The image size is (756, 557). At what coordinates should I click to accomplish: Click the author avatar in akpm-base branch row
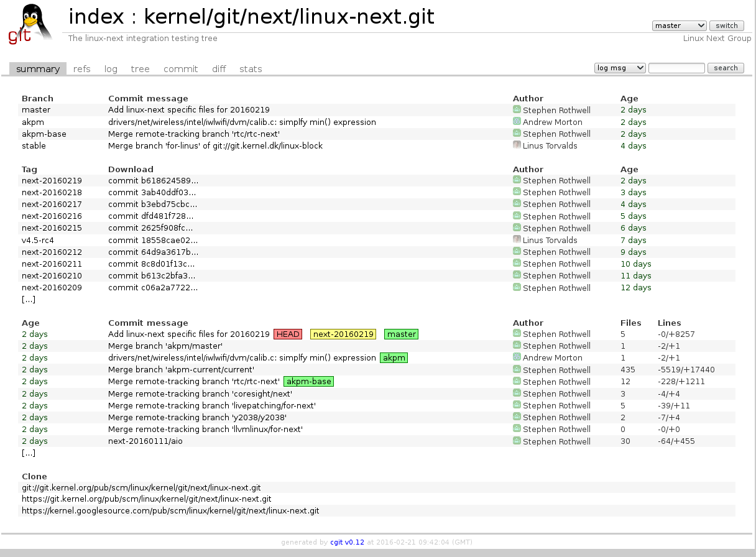pyautogui.click(x=517, y=133)
